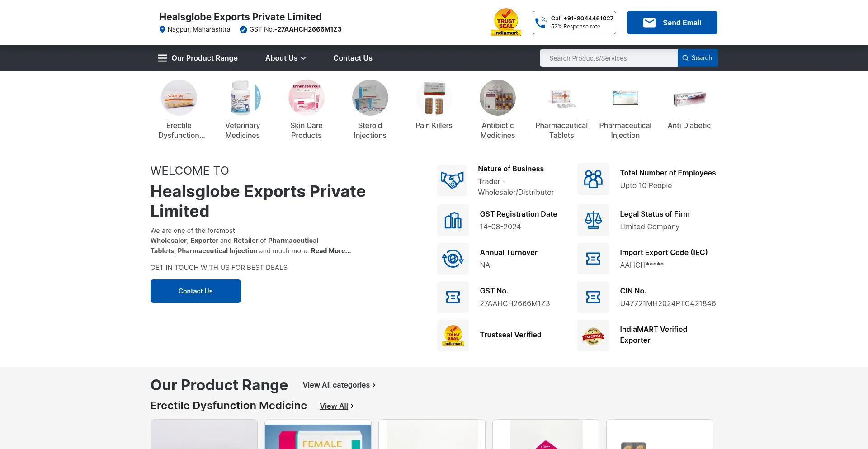Click View All next to Erectile Dysfunction Medicine
This screenshot has width=868, height=449.
(334, 406)
